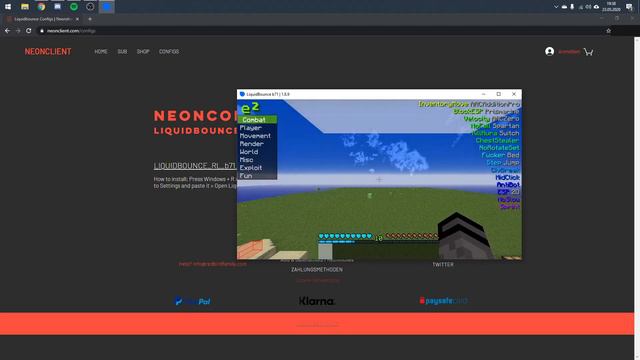Open the HOME nav item
Image resolution: width=640 pixels, height=360 pixels.
click(101, 51)
